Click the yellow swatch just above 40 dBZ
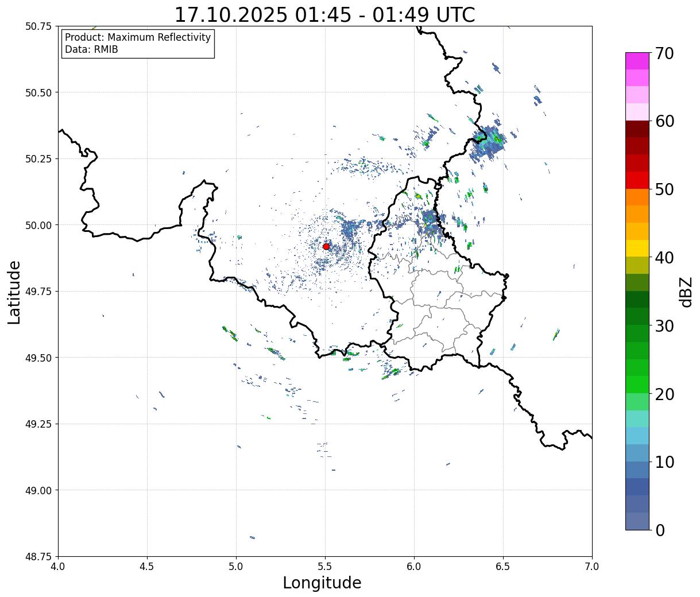Image resolution: width=700 pixels, height=597 pixels. [x=637, y=249]
